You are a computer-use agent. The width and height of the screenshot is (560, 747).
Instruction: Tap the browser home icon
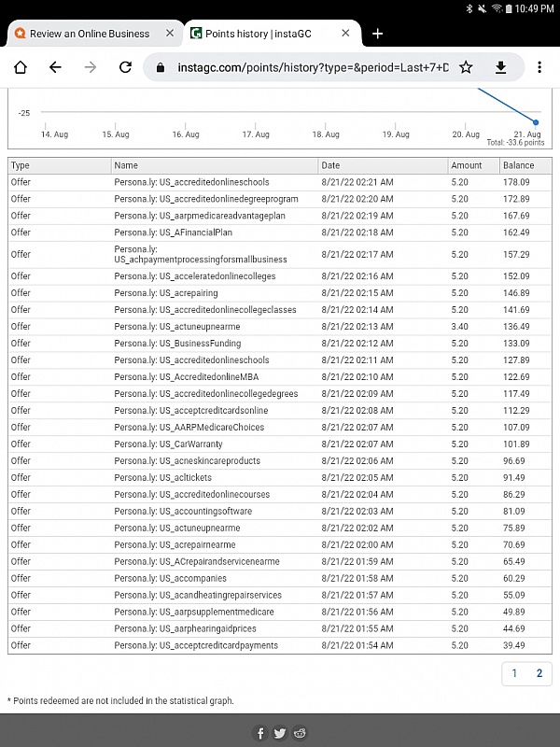21,67
